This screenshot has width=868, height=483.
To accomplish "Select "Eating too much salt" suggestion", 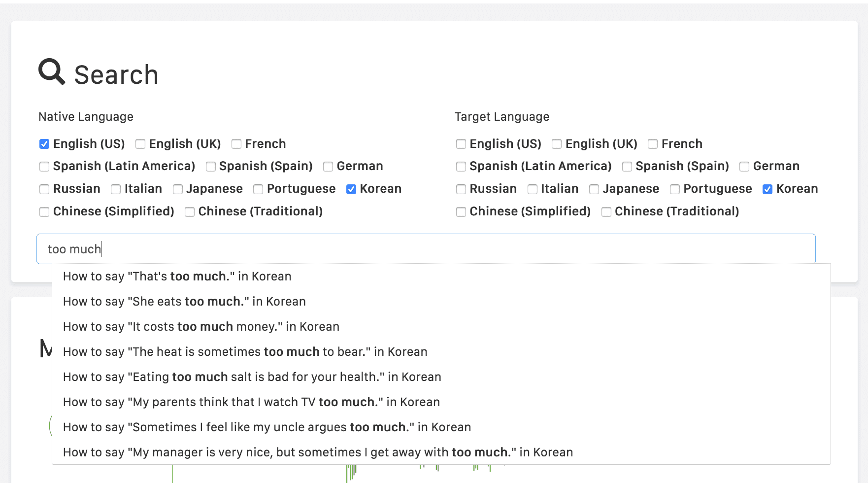I will point(441,377).
